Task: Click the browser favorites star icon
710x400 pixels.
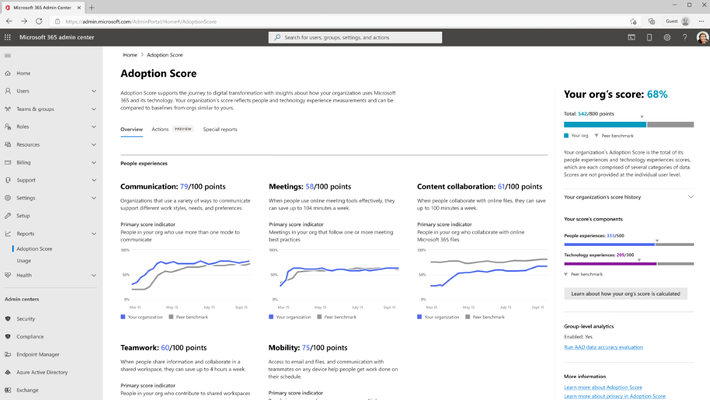Action: click(633, 21)
